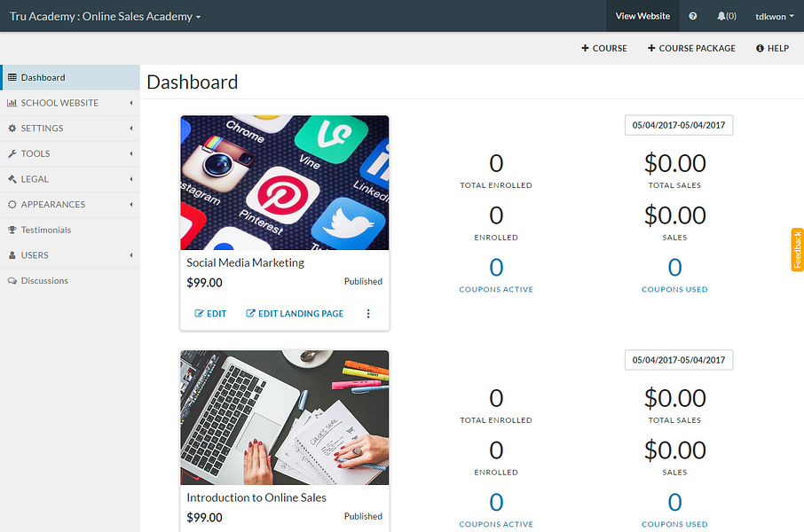Open the orange Feedback side tab
This screenshot has width=804, height=532.
(x=797, y=250)
